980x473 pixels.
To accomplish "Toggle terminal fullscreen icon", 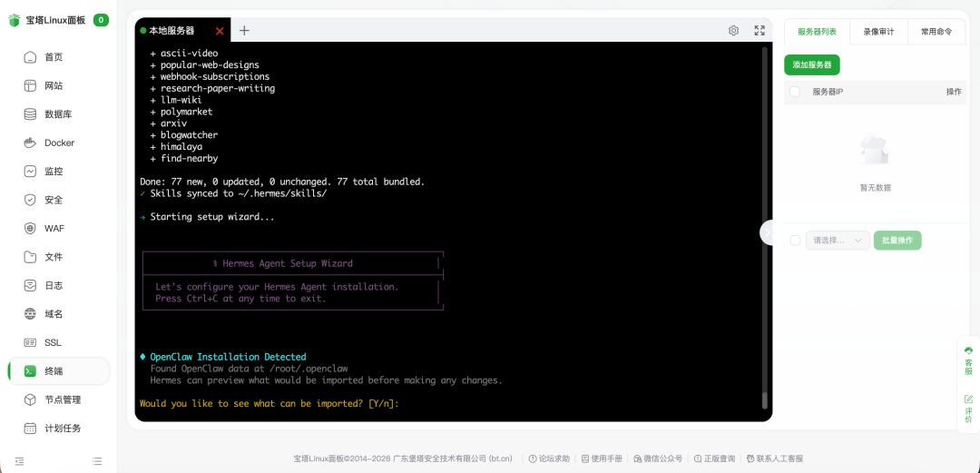I will click(x=759, y=31).
